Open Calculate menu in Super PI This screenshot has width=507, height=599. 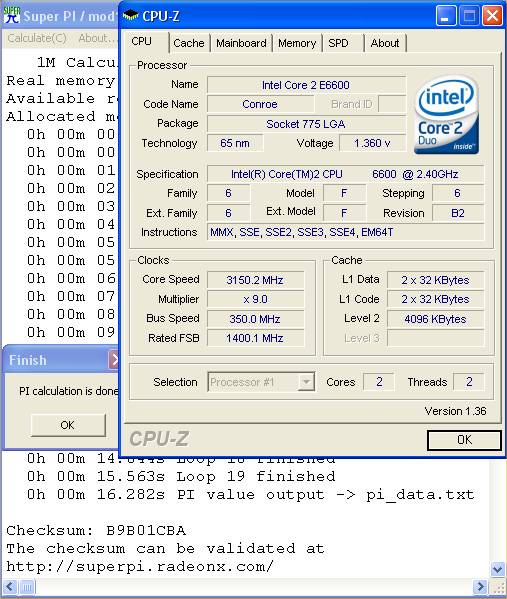[37, 38]
